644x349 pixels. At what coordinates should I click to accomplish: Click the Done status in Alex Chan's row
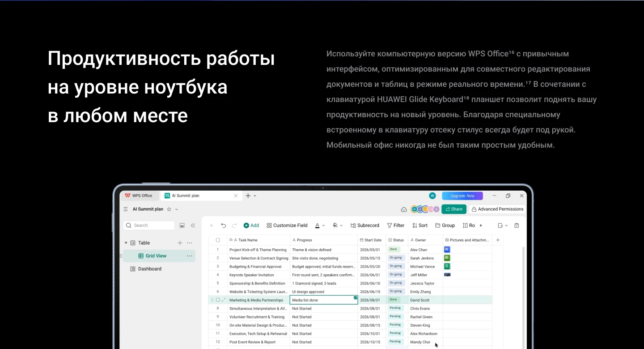pos(393,249)
